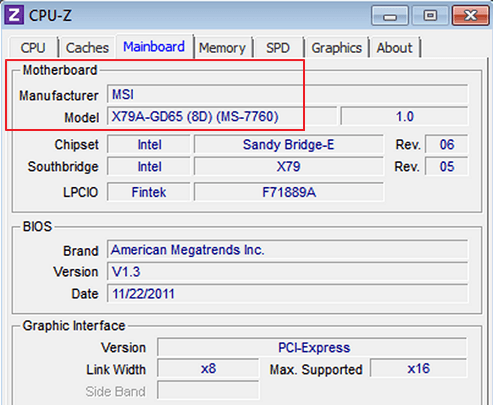Screen dimensions: 493x405
Task: Click the motherboard revision value 1.0
Action: pos(405,116)
